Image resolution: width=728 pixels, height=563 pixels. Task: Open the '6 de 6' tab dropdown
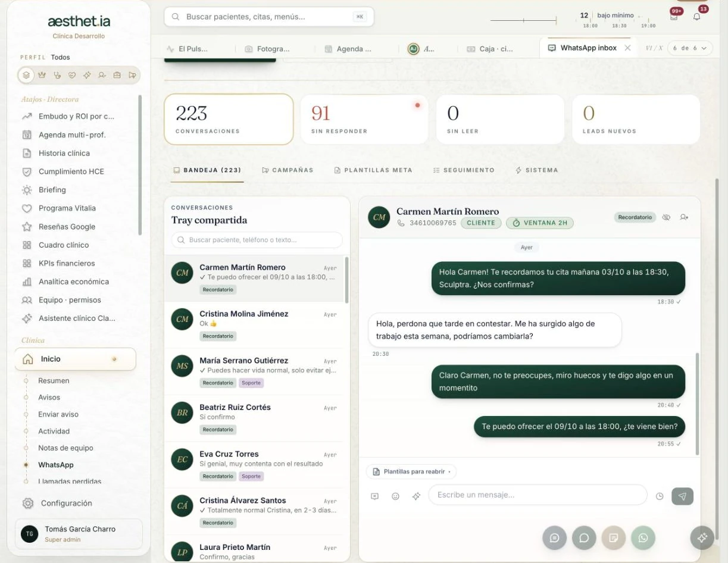point(690,48)
